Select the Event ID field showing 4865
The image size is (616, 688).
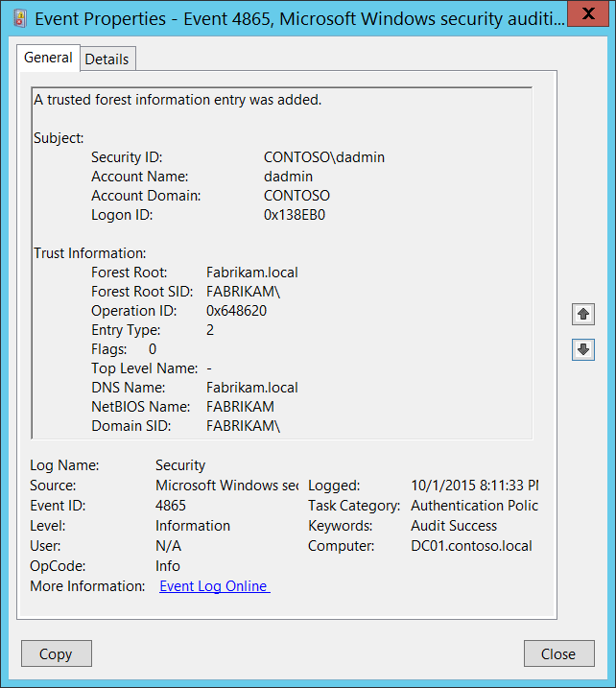(x=171, y=506)
